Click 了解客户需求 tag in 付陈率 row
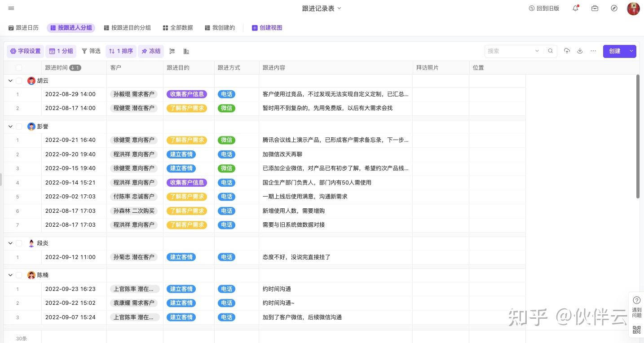 [x=187, y=197]
